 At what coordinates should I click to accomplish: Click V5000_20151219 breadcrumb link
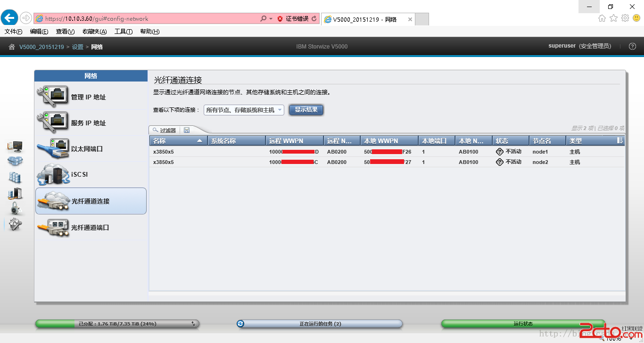click(41, 47)
